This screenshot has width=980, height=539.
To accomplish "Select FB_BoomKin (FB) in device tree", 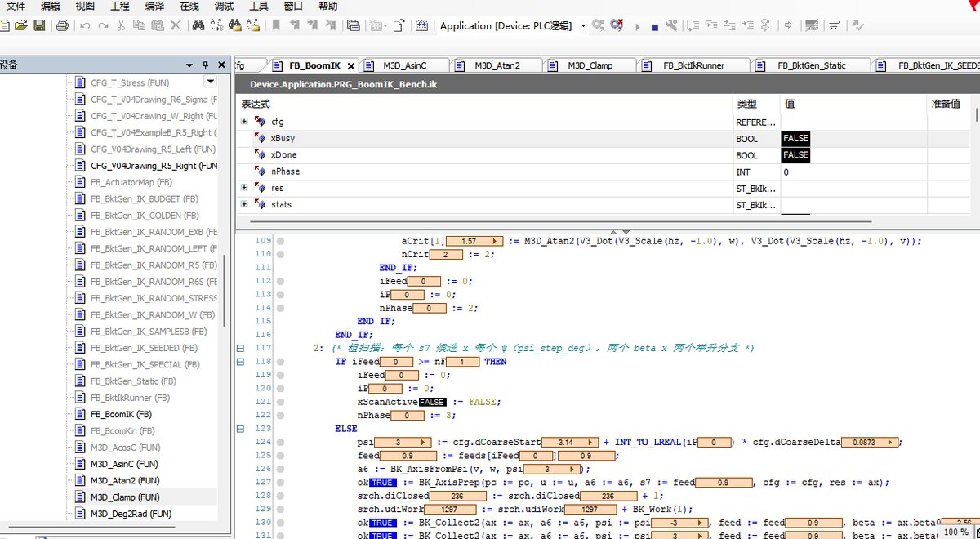I will (x=122, y=430).
